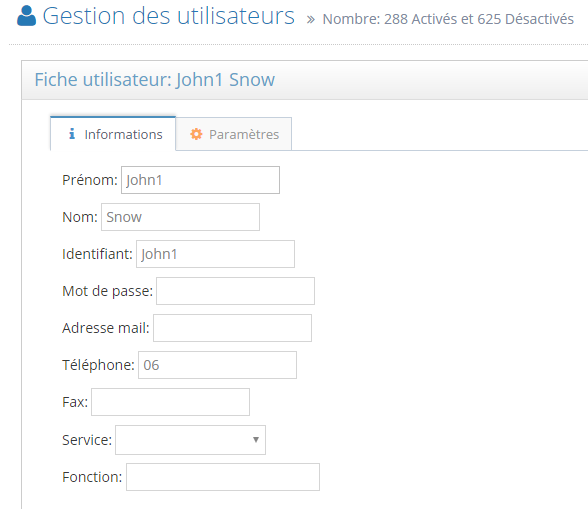Screen dimensions: 588x509
Task: Click the orange gear icon on Paramètres tab
Action: [x=196, y=134]
